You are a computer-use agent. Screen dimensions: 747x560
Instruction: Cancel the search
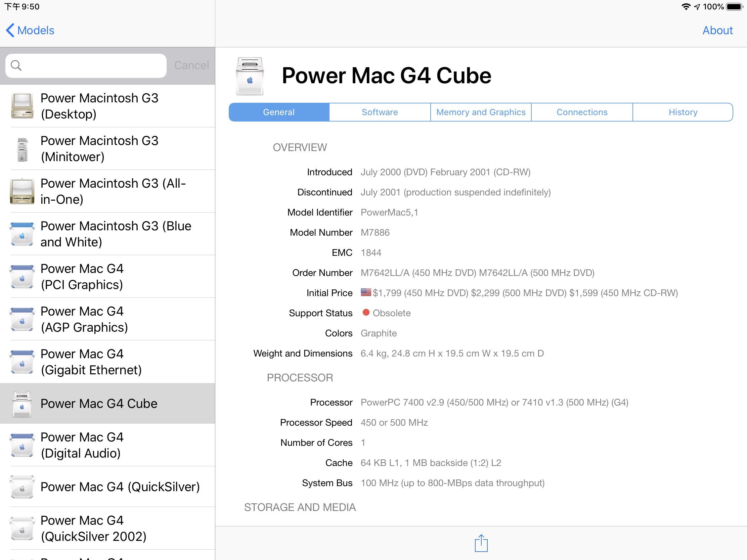191,65
